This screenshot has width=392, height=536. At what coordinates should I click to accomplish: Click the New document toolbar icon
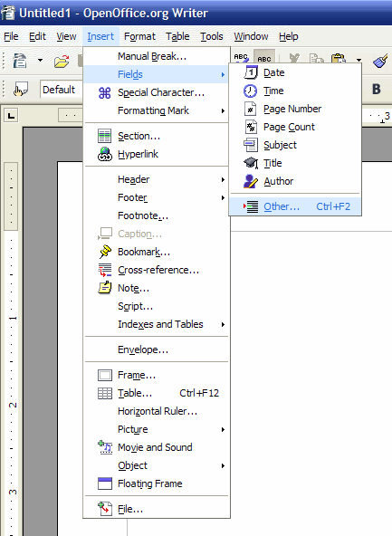pyautogui.click(x=20, y=61)
